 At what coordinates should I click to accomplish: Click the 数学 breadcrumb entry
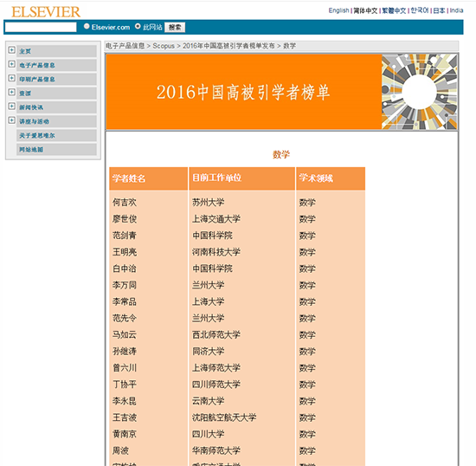[x=289, y=46]
